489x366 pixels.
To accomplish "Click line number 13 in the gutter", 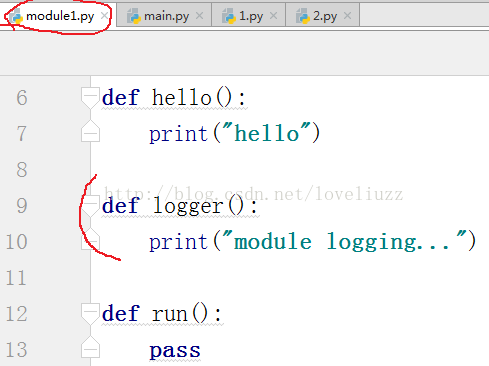I will (16, 350).
